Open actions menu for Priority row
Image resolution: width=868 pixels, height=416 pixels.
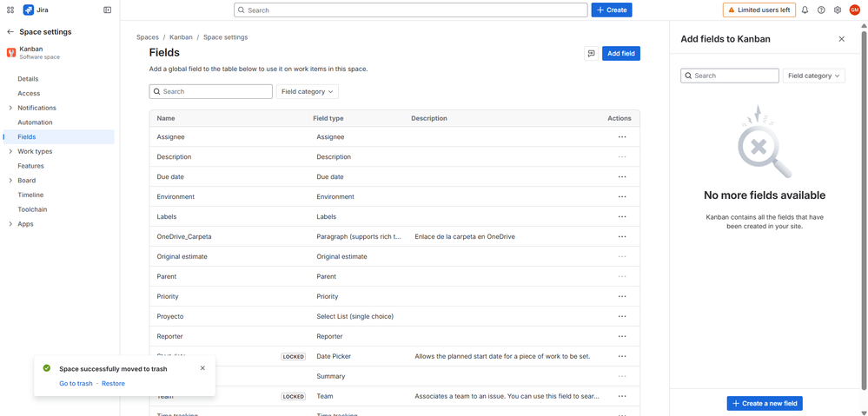point(622,296)
